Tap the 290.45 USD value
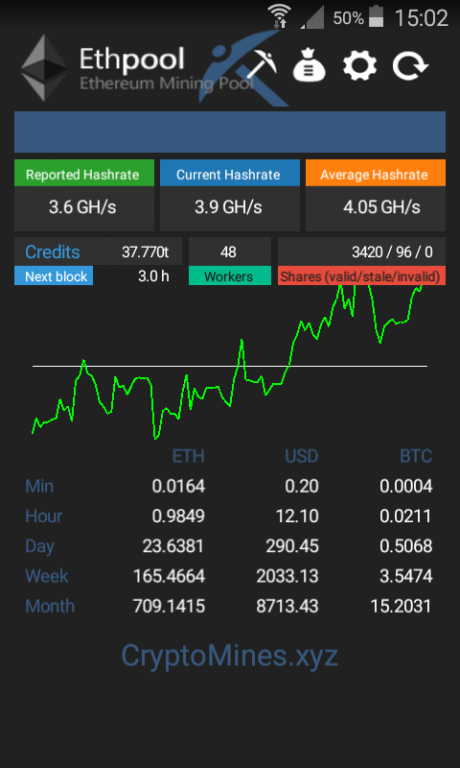 point(292,546)
